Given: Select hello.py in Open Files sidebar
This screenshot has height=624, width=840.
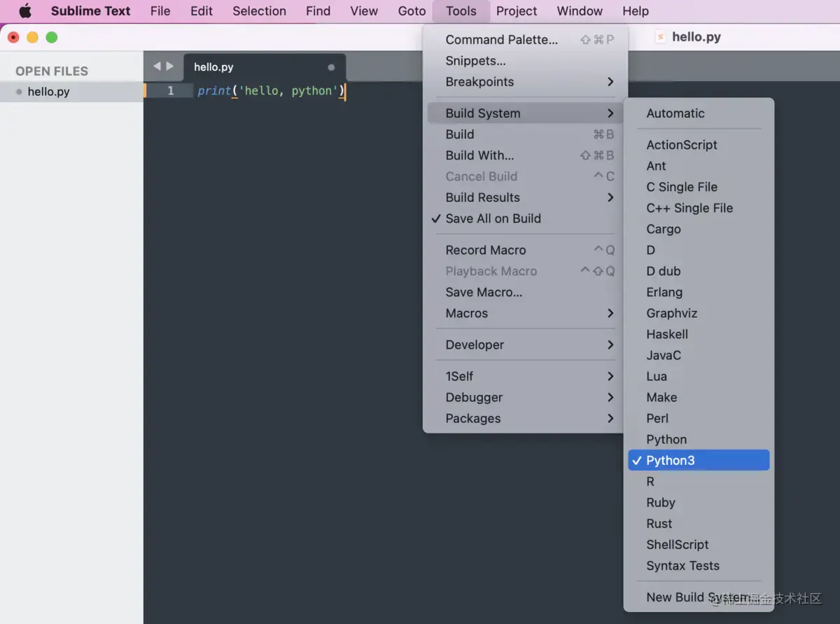Looking at the screenshot, I should [71, 92].
